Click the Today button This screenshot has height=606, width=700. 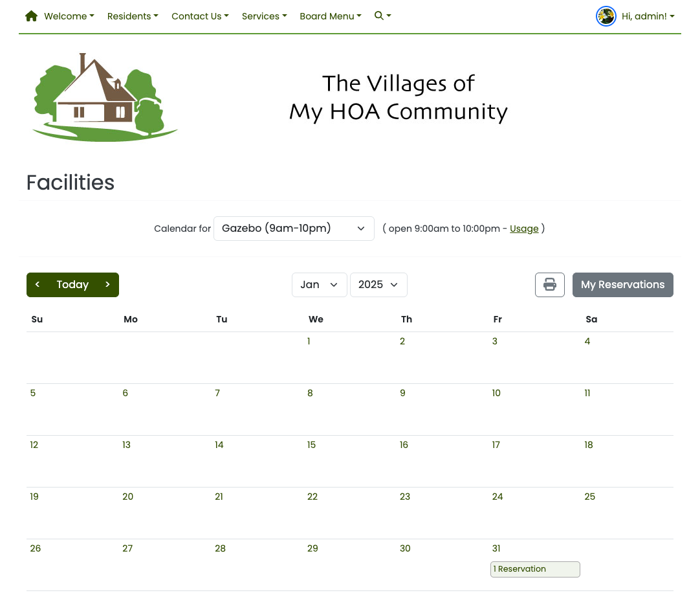pyautogui.click(x=72, y=284)
